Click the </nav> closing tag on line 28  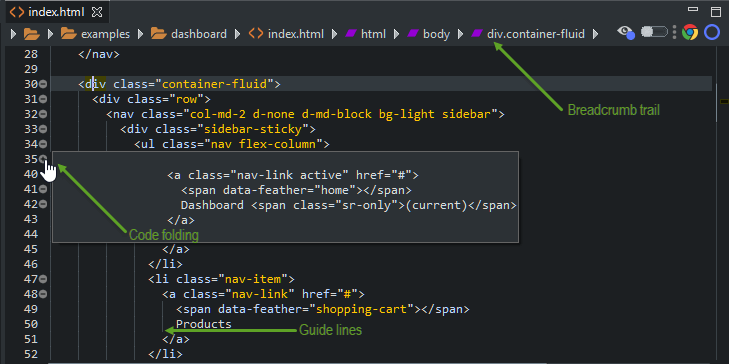[x=99, y=54]
